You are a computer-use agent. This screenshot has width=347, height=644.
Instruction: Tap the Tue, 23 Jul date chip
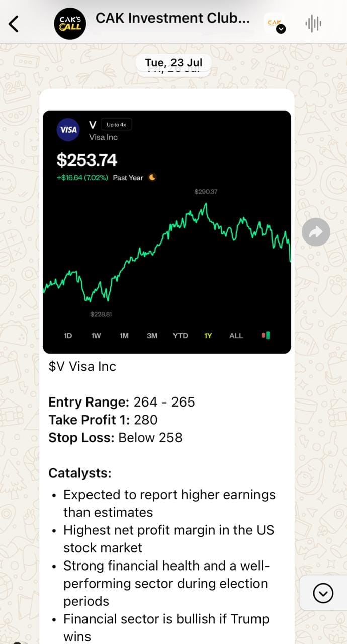pyautogui.click(x=173, y=63)
